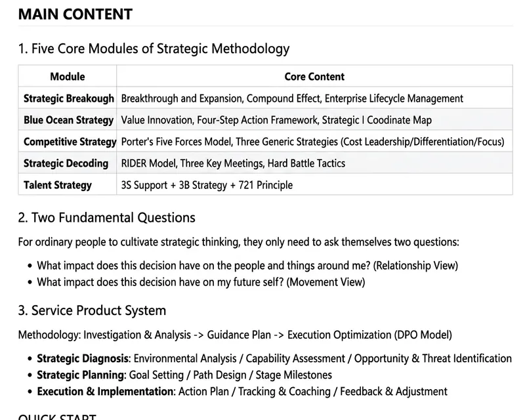Image resolution: width=525 pixels, height=420 pixels.
Task: Click the Core Content column header
Action: [314, 76]
